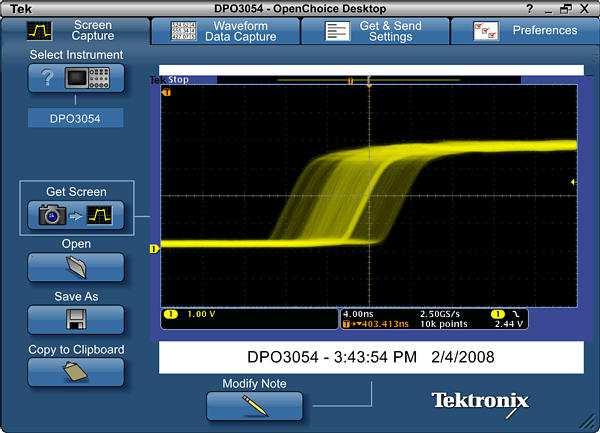Screen dimensions: 600x433
Task: Click the 1.00 V channel scale readout
Action: point(201,314)
